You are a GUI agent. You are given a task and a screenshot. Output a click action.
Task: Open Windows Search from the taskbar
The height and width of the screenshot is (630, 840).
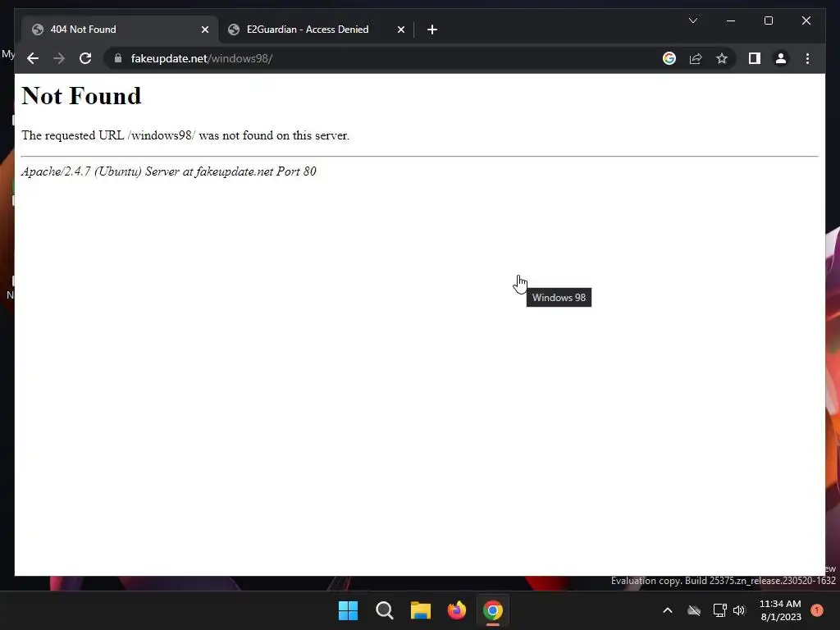coord(385,610)
